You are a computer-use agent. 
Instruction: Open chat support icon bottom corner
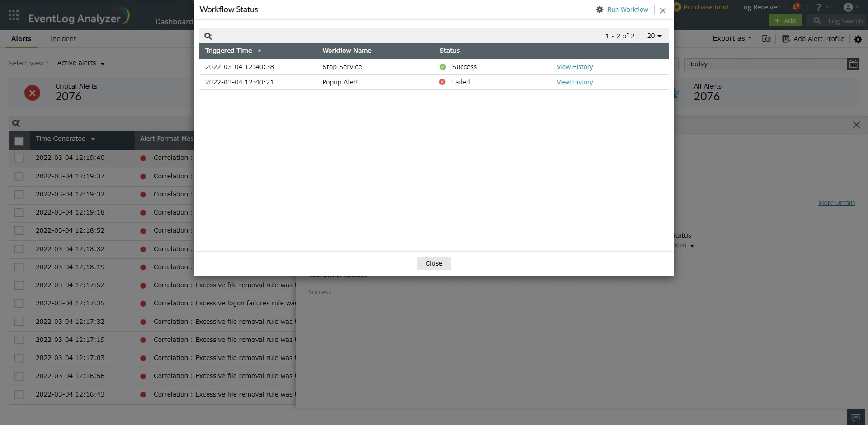point(856,417)
